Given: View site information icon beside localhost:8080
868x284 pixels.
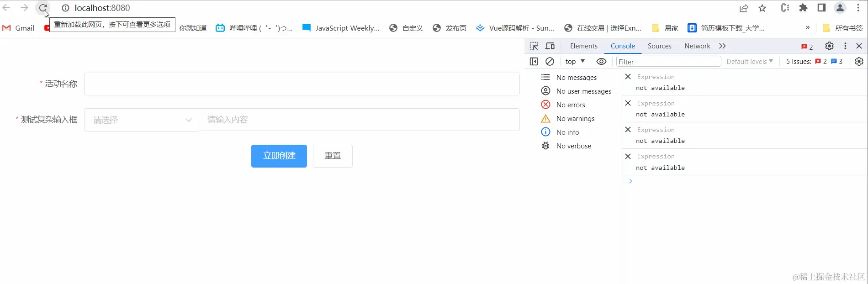Looking at the screenshot, I should click(x=65, y=8).
